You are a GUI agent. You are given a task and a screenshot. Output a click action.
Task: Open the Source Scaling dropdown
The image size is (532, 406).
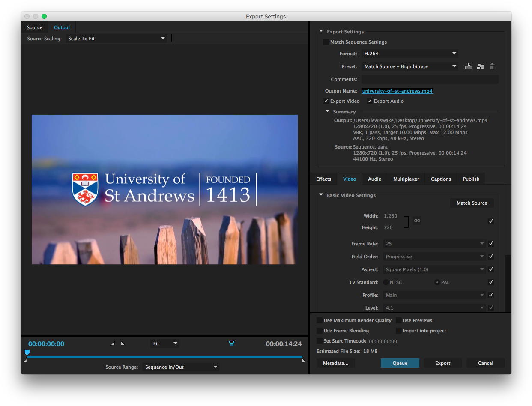(117, 39)
